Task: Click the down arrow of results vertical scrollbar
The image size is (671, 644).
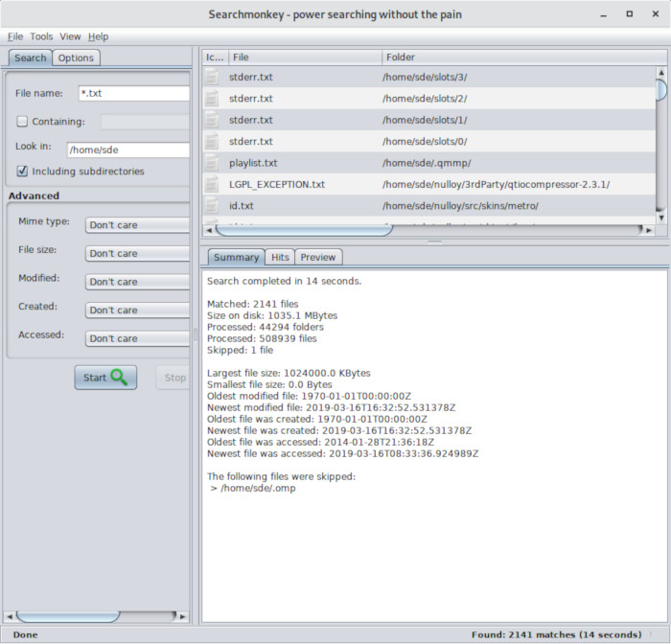Action: [x=661, y=218]
